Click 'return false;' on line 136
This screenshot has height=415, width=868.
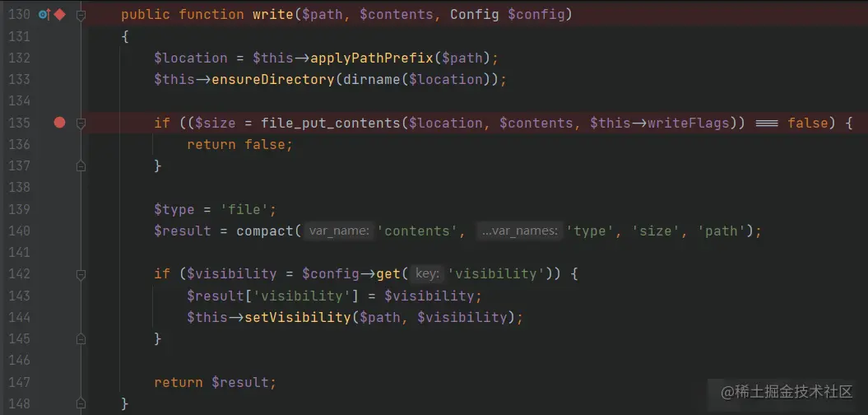click(x=239, y=145)
